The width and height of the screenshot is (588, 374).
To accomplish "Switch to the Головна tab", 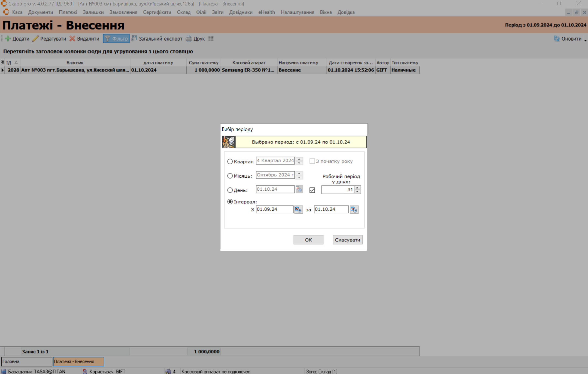I will [x=26, y=361].
